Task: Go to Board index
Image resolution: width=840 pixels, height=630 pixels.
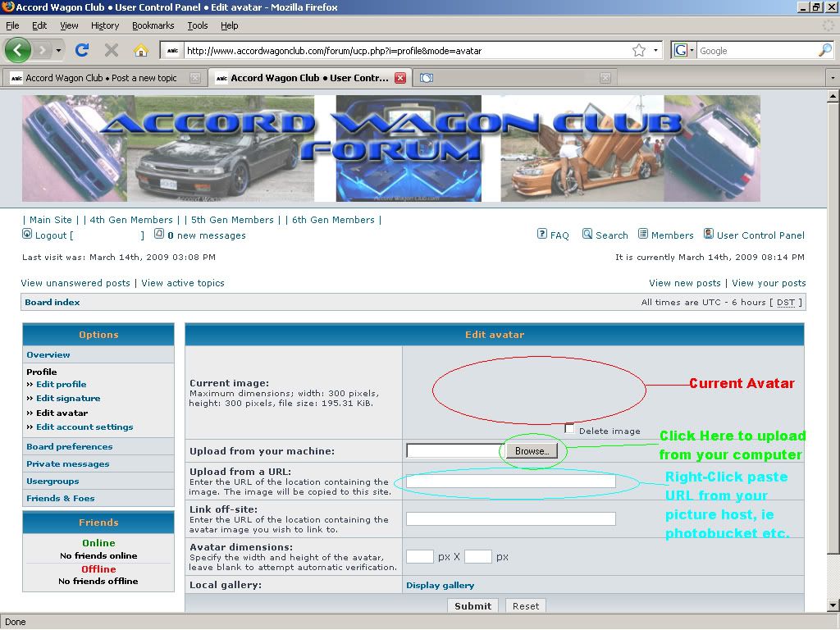Action: [52, 302]
